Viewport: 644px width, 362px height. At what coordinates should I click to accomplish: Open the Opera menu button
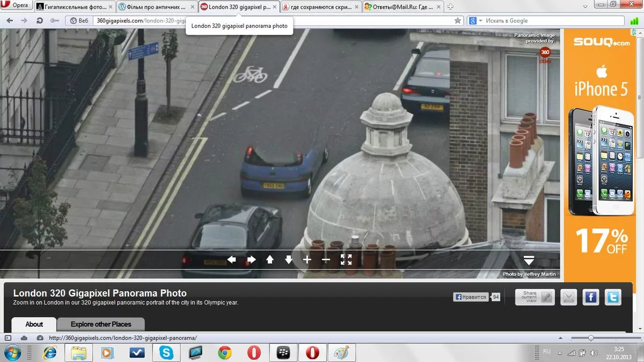(x=16, y=5)
